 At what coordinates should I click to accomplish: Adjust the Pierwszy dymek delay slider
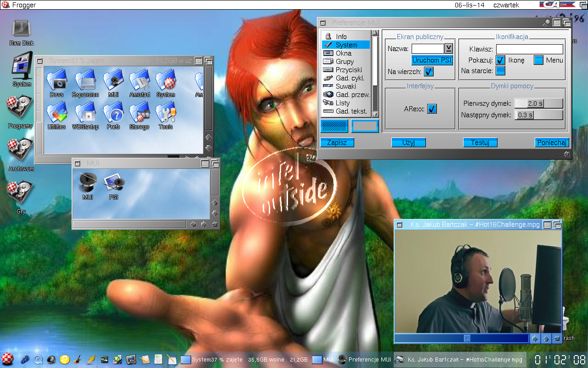click(x=538, y=103)
